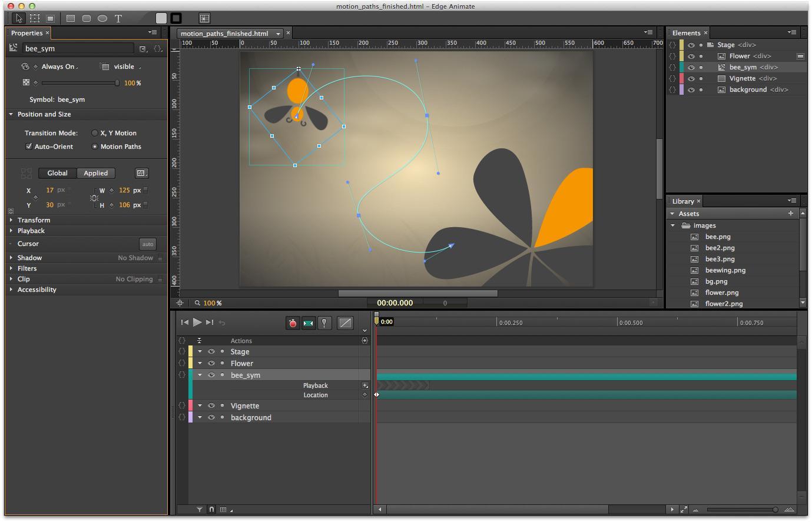Collapse the bee_sym row in the timeline
Viewport: 812px width, 522px height.
click(200, 375)
